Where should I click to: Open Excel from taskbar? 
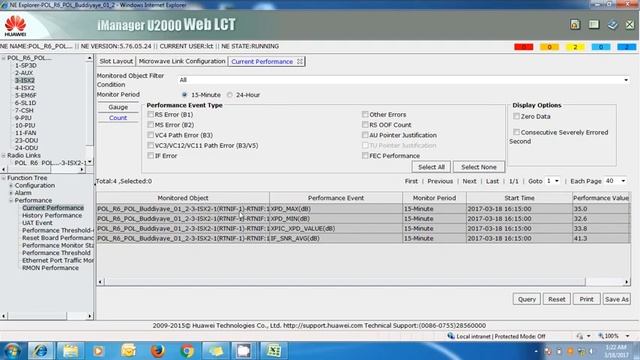point(273,351)
